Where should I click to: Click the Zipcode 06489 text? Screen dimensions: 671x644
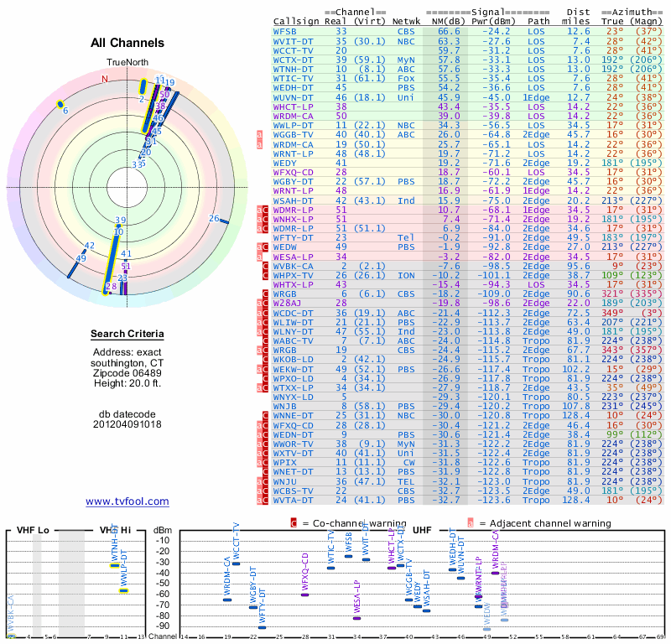tap(127, 373)
